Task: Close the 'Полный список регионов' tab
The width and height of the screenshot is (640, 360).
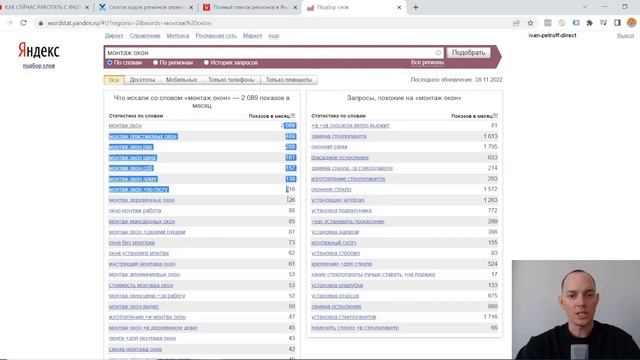Action: coord(296,7)
